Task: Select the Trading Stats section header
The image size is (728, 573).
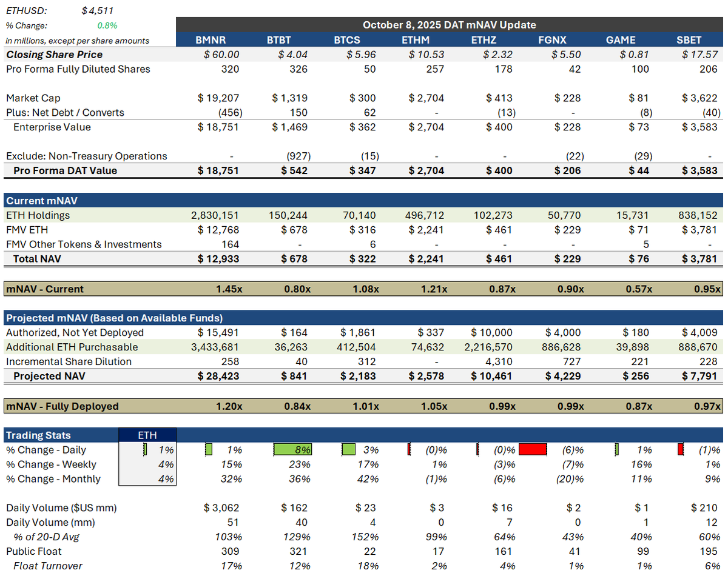Action: point(38,435)
